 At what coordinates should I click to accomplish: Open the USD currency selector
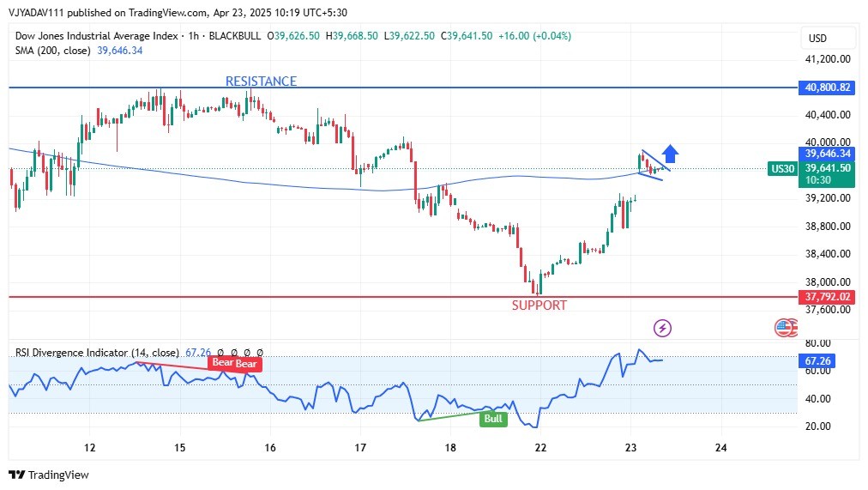[x=817, y=39]
